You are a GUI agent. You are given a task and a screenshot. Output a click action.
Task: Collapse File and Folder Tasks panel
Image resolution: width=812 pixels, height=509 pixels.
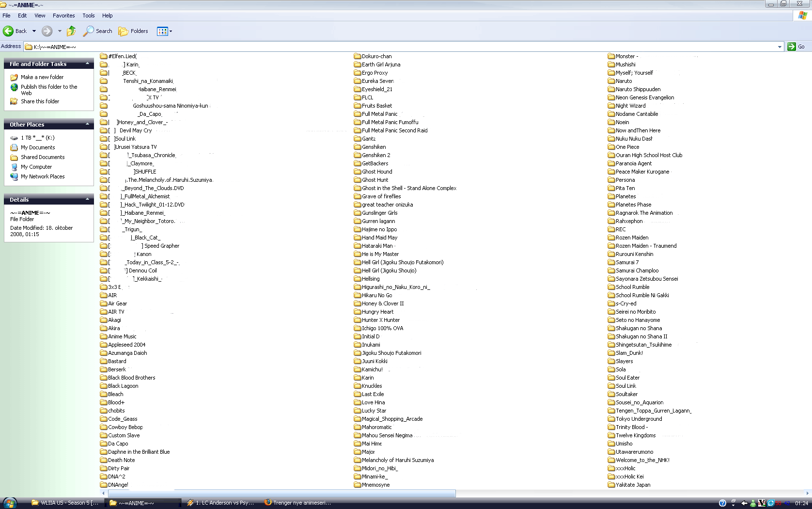click(x=87, y=64)
